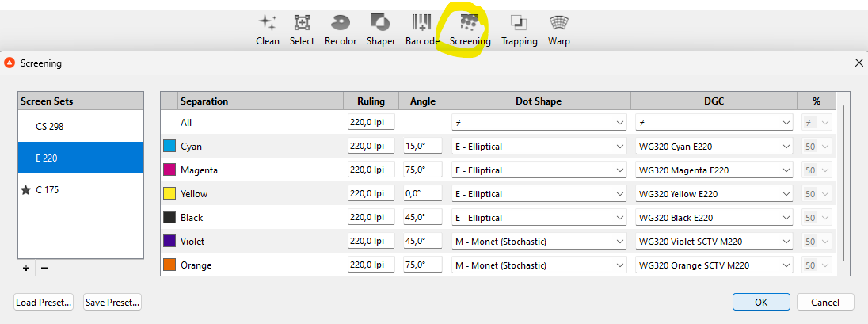Open the Violet DGC dropdown
Image resolution: width=868 pixels, height=324 pixels.
(714, 242)
